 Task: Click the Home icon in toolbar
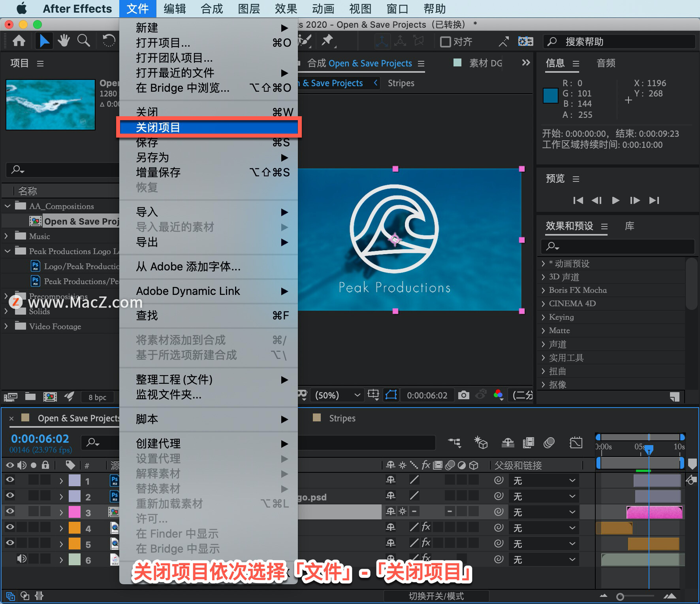tap(19, 41)
